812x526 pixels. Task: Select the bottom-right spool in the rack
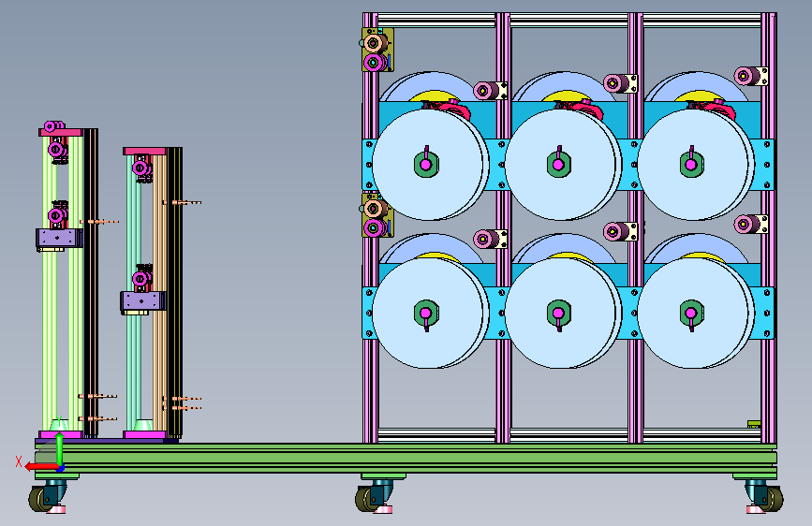point(696,313)
